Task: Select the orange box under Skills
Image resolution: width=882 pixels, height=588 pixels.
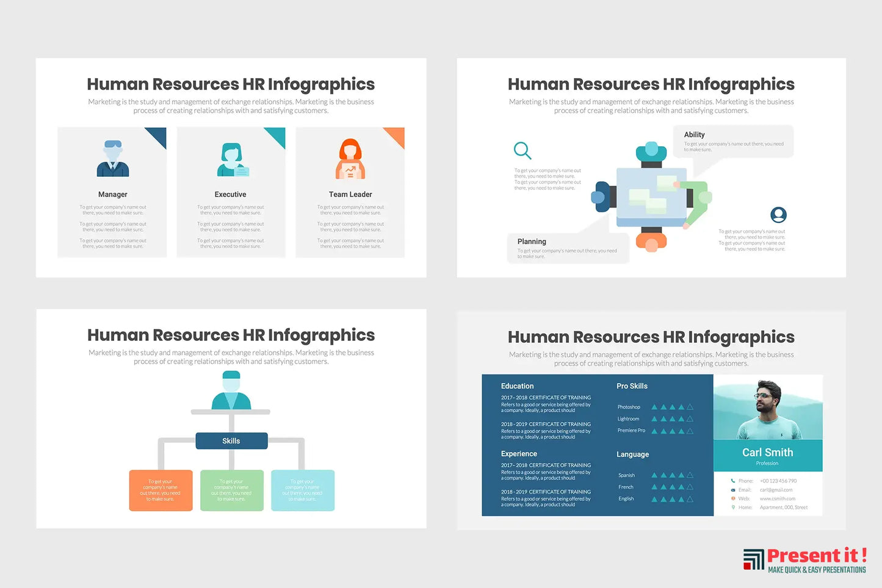Action: point(161,490)
